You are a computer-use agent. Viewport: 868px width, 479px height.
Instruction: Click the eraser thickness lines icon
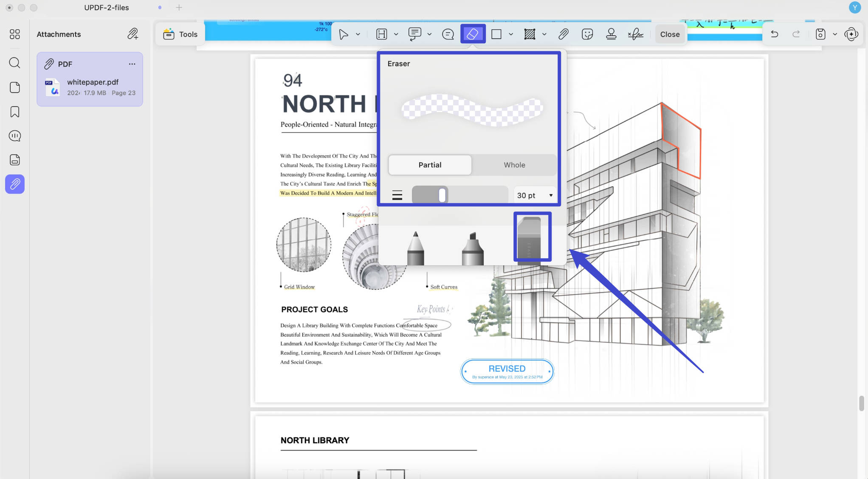coord(397,195)
